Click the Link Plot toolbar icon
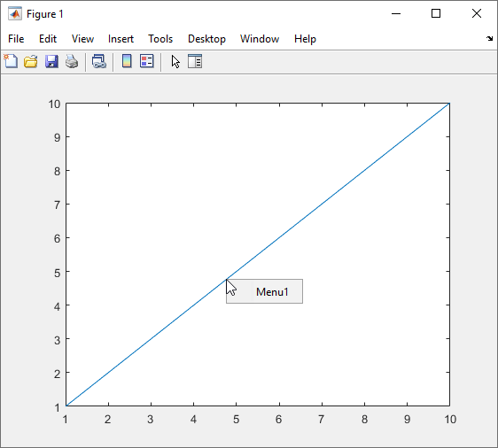This screenshot has width=498, height=448. pyautogui.click(x=99, y=61)
